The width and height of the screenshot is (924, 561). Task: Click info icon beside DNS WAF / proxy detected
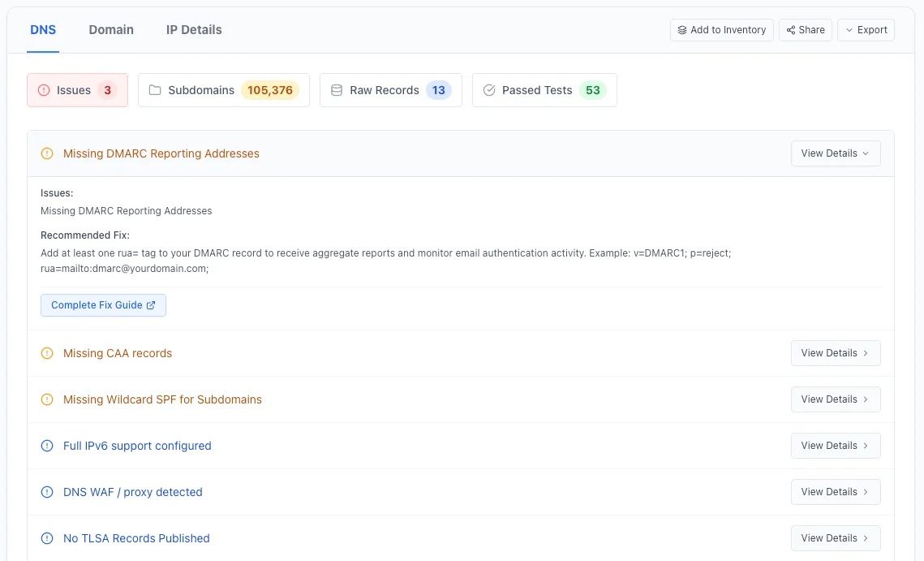coord(47,492)
